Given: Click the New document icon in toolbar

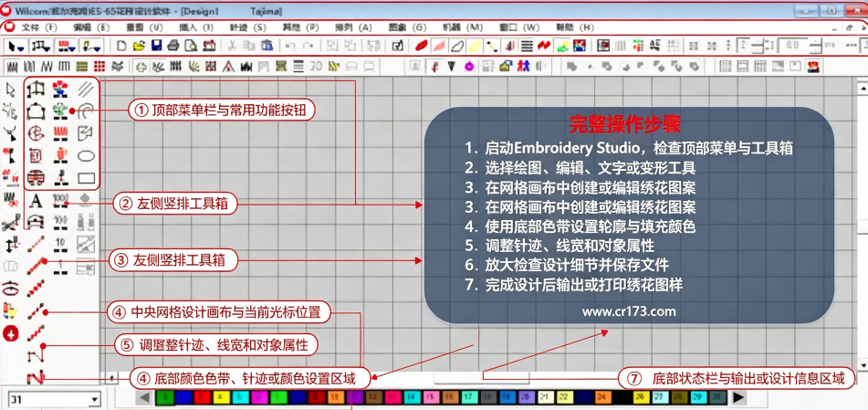Looking at the screenshot, I should (121, 46).
